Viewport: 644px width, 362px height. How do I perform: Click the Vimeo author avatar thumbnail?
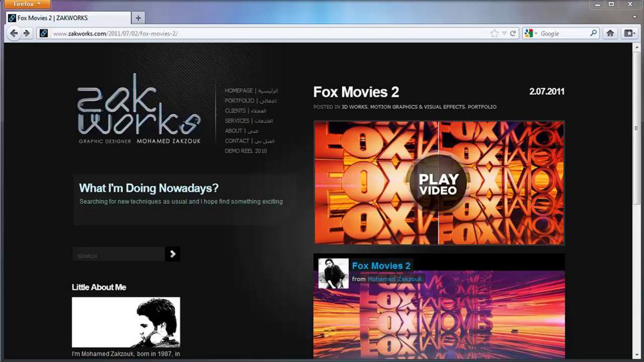(x=334, y=274)
